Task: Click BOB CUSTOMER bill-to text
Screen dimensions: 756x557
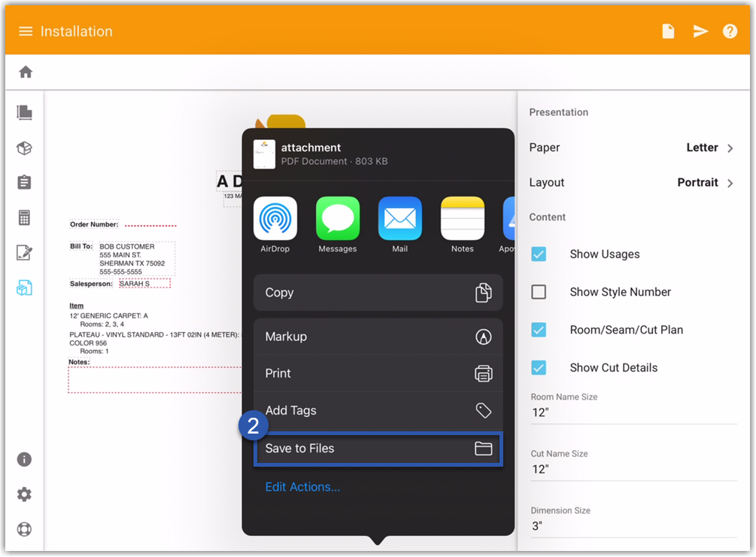Action: [127, 246]
